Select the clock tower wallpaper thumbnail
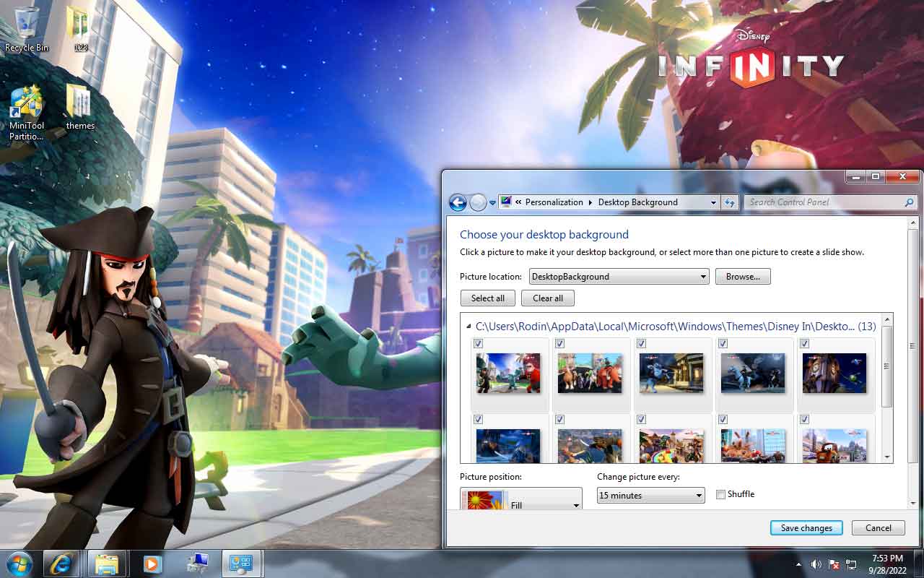Viewport: 924px width, 578px height. click(x=834, y=373)
